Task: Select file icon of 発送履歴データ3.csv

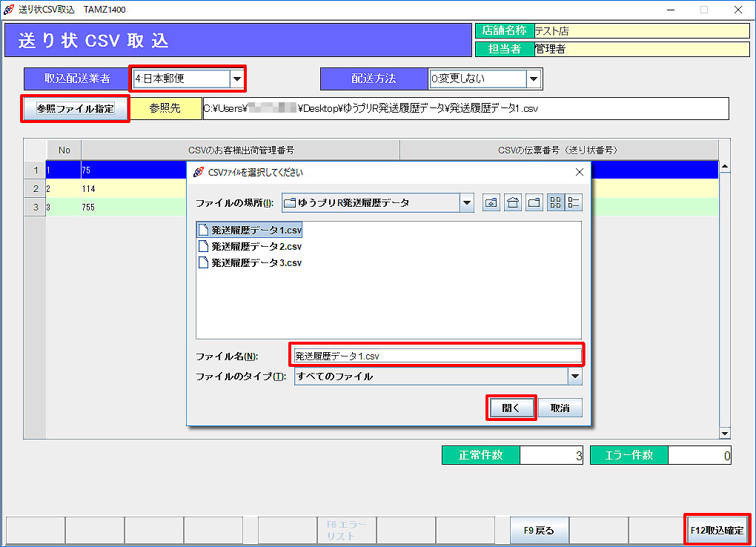Action: click(204, 263)
